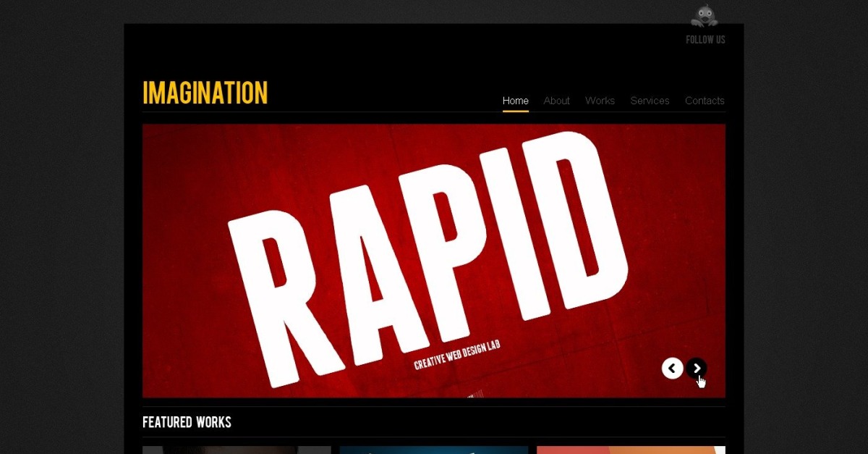Go to the Services page

point(650,101)
